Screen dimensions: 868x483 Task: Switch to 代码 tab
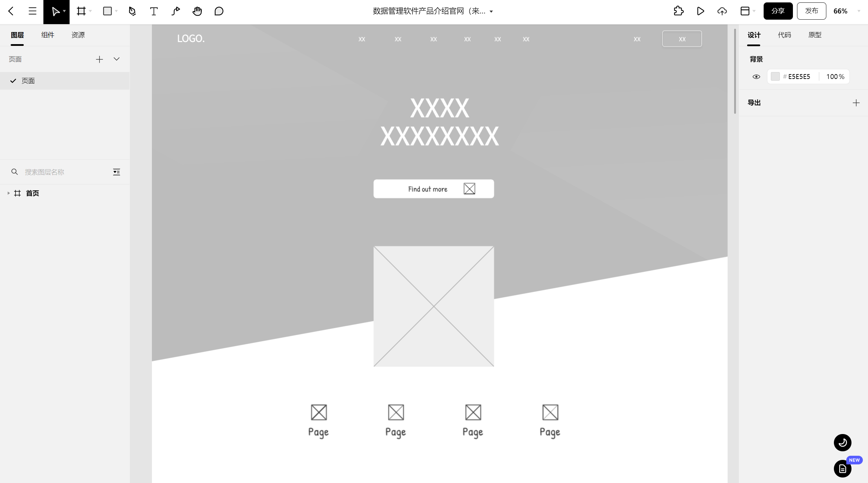785,34
